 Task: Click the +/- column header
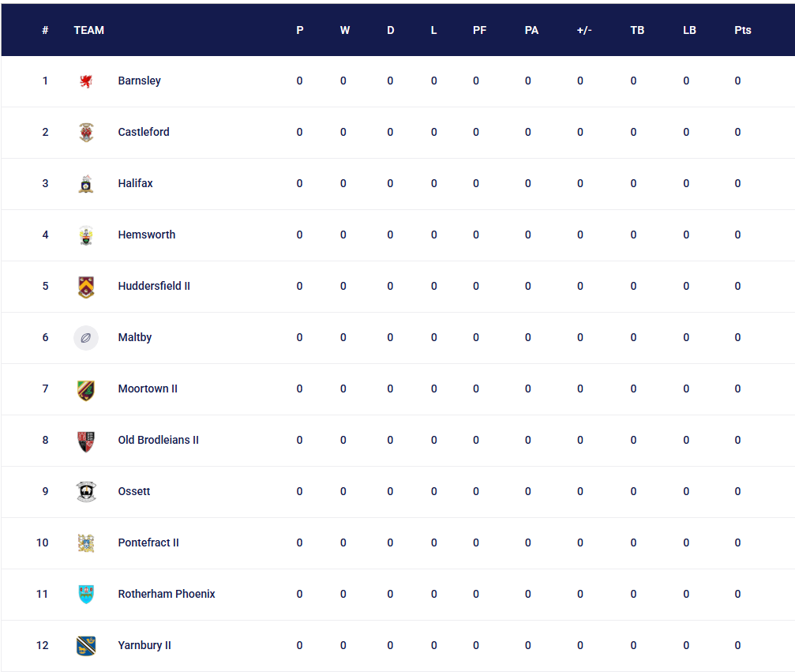[584, 31]
